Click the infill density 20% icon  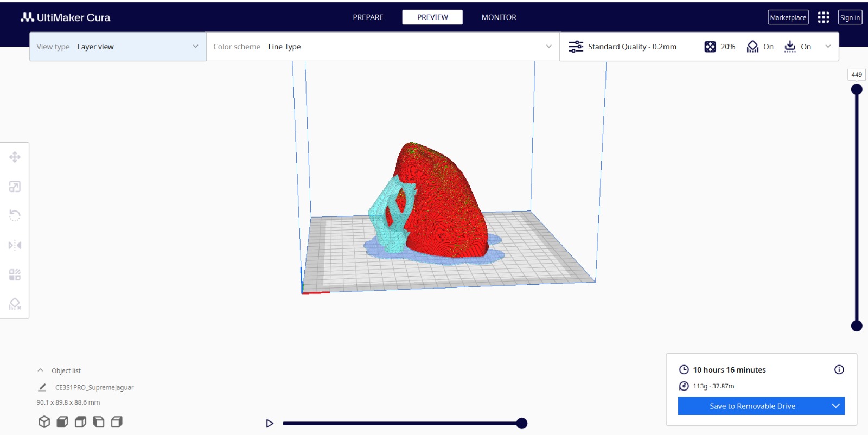pos(710,47)
